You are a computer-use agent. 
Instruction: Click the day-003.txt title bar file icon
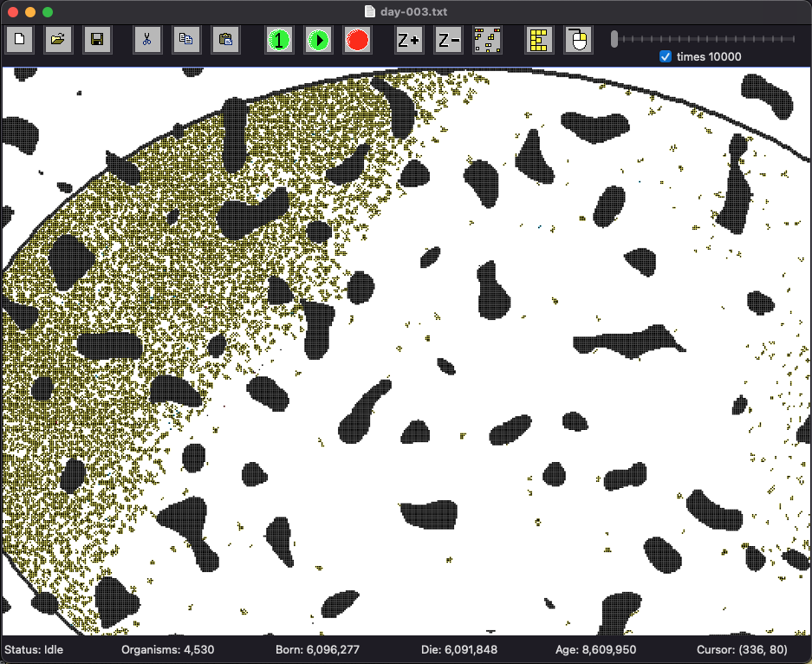pyautogui.click(x=370, y=11)
